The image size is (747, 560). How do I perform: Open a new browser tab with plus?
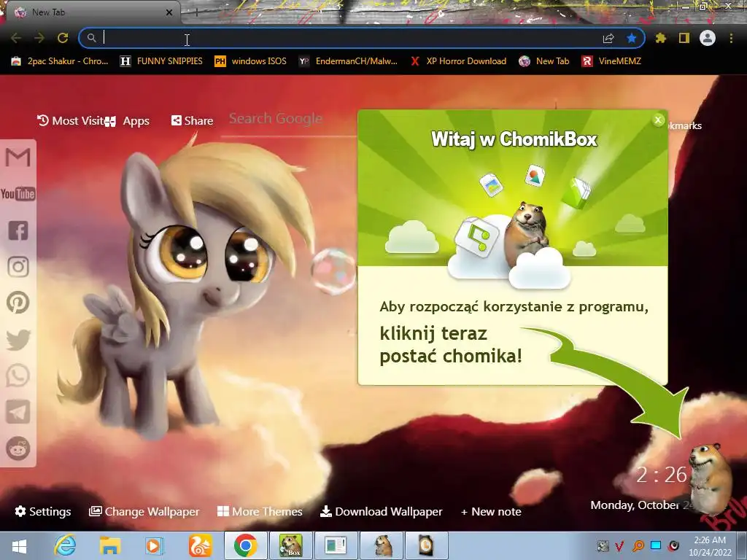click(x=196, y=12)
